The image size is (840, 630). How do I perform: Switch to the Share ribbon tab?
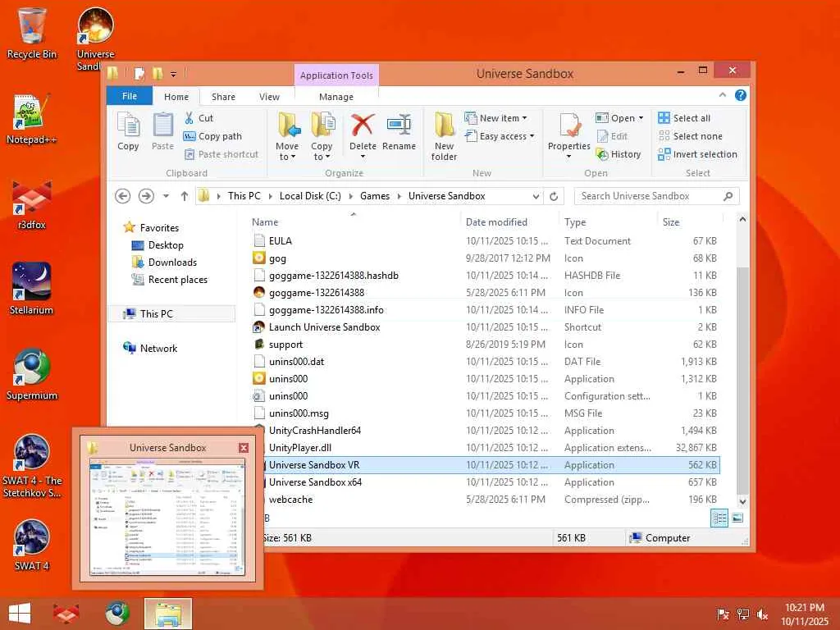click(223, 97)
